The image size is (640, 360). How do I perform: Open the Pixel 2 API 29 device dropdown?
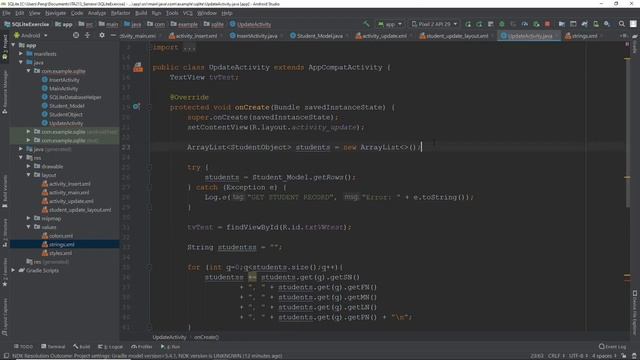coord(434,24)
